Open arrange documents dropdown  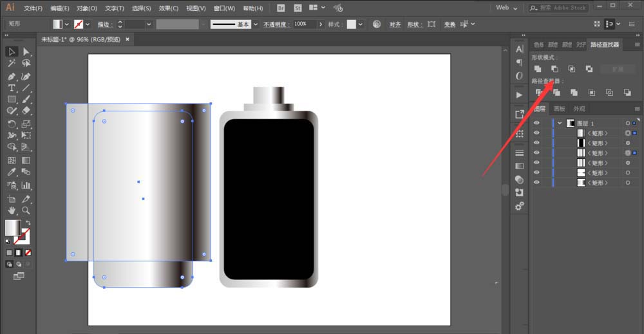(323, 7)
